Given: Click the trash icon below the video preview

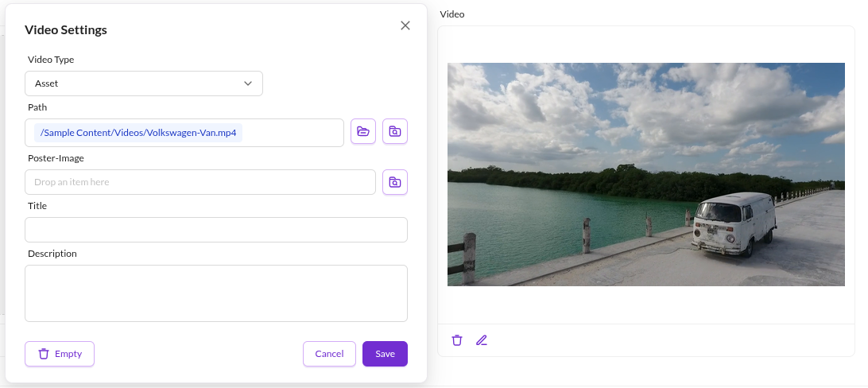Looking at the screenshot, I should [457, 339].
